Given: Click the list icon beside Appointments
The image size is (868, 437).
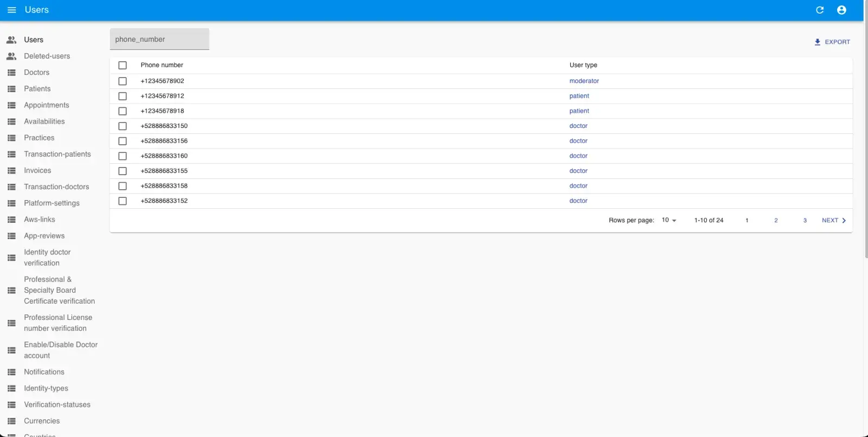Looking at the screenshot, I should pyautogui.click(x=11, y=105).
